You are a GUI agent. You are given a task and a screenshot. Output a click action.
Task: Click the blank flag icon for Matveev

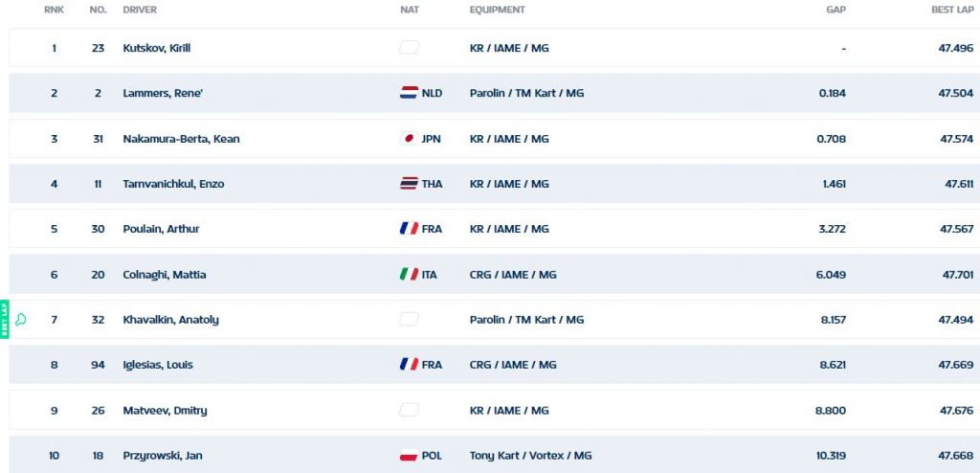click(x=409, y=410)
